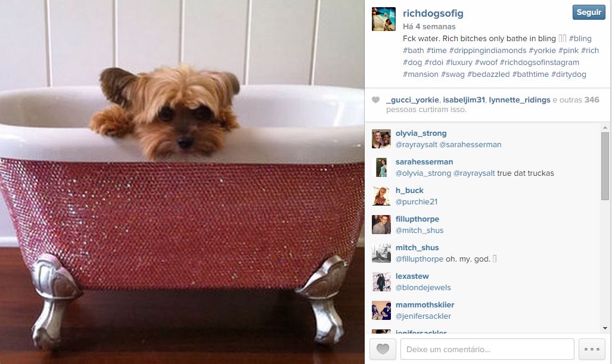Open mitch_shus's avatar picture
Viewport: 612px width, 364px height.
click(x=381, y=253)
